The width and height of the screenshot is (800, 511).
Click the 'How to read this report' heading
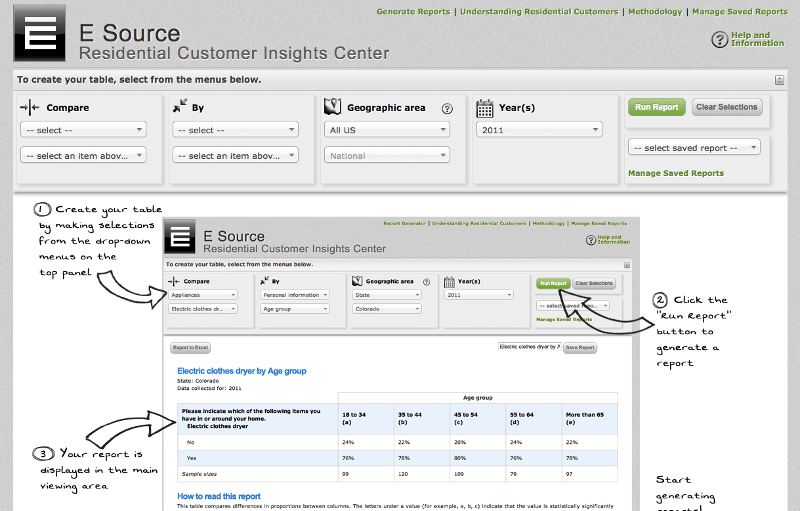pos(219,496)
